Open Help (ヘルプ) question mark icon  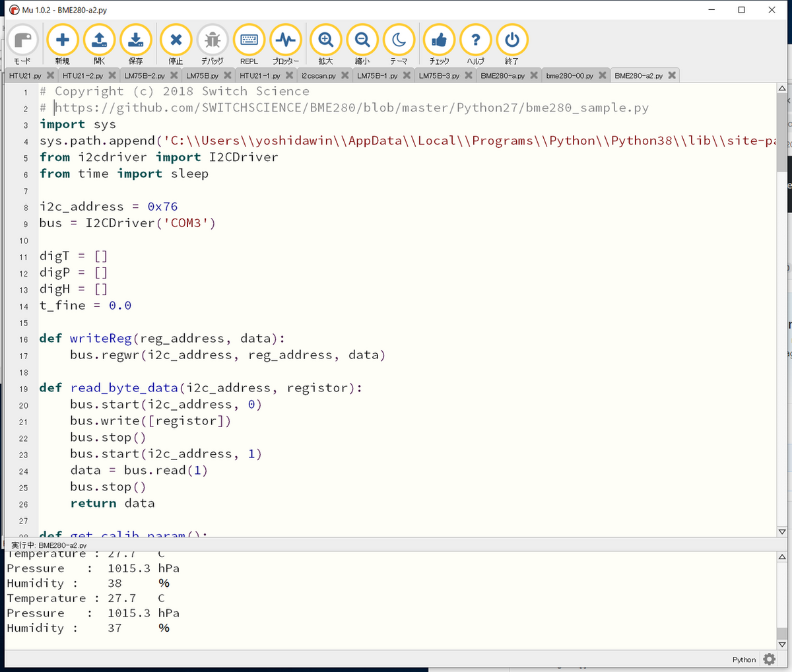click(x=475, y=41)
